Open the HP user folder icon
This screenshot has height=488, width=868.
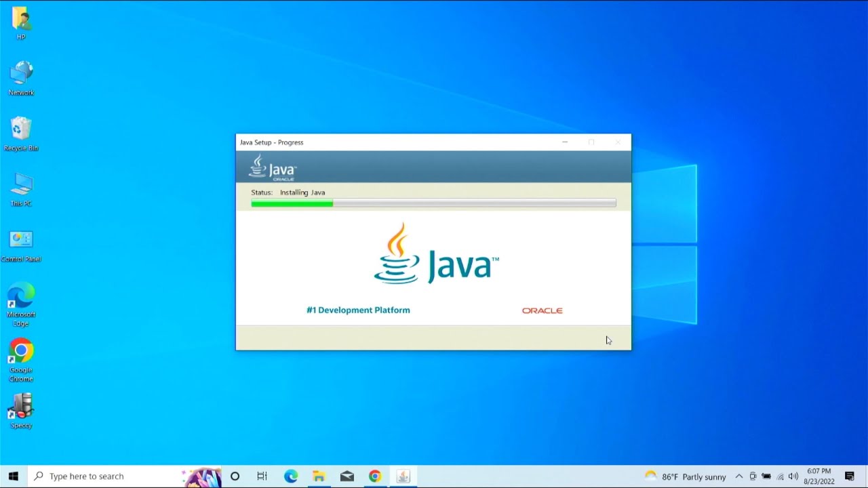click(21, 23)
